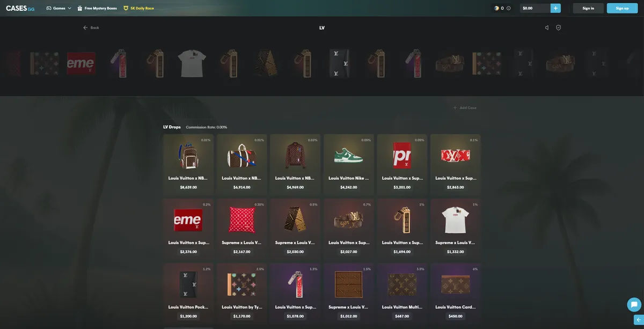
Task: Click the black pocket organizer in spin reel
Action: (x=339, y=63)
